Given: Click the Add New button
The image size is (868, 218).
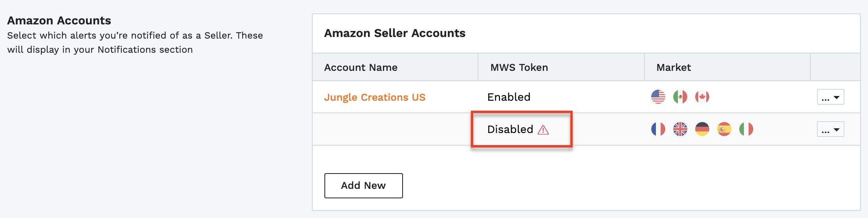Looking at the screenshot, I should coord(364,186).
